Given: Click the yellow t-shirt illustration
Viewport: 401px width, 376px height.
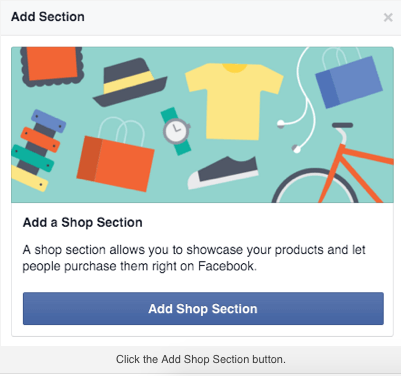Looking at the screenshot, I should (x=234, y=101).
